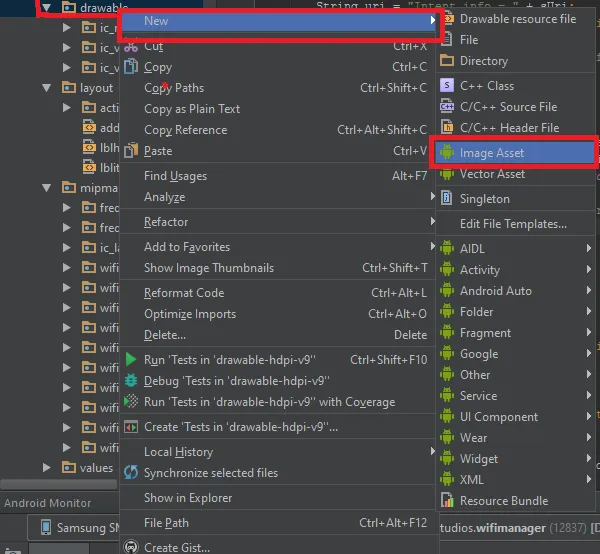The image size is (600, 554).
Task: Collapse the layout folder tree node
Action: [x=47, y=88]
